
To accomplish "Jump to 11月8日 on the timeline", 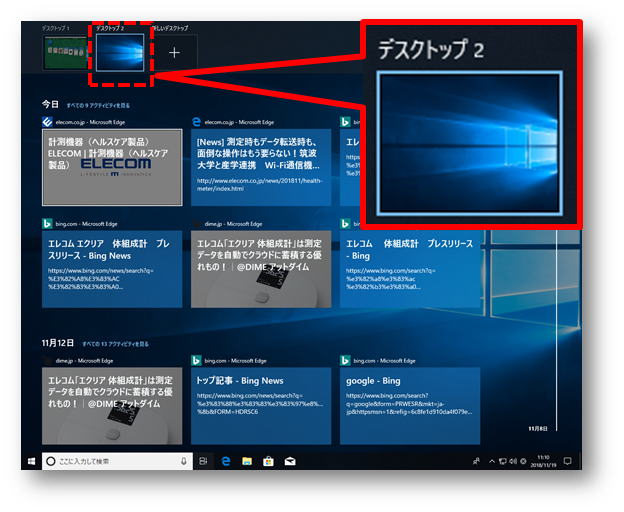I will 538,428.
